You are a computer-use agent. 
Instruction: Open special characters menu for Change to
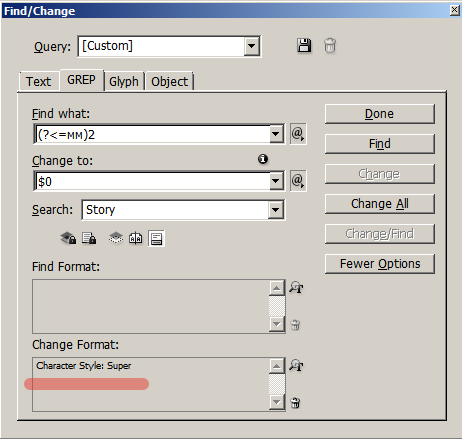298,181
